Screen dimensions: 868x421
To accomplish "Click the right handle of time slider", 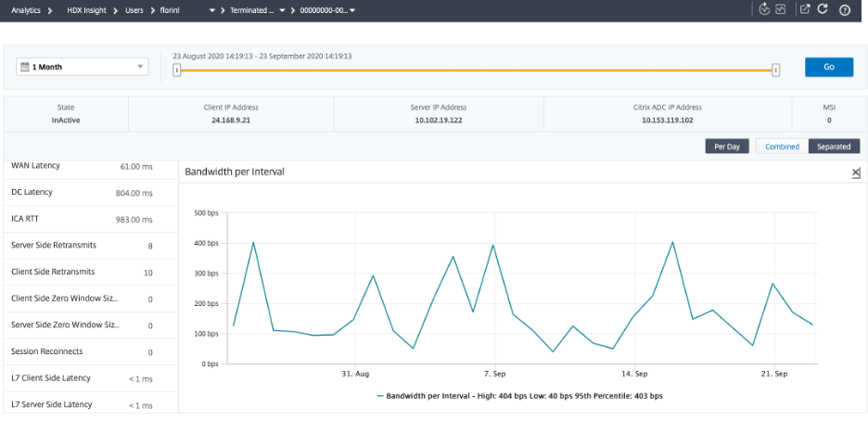I will (775, 69).
